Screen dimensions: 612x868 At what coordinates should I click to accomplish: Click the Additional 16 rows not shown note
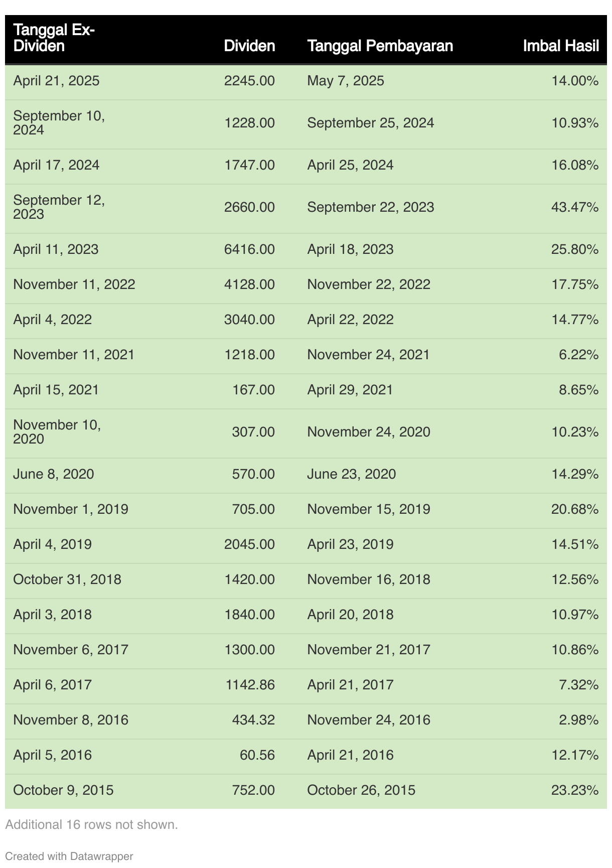91,824
